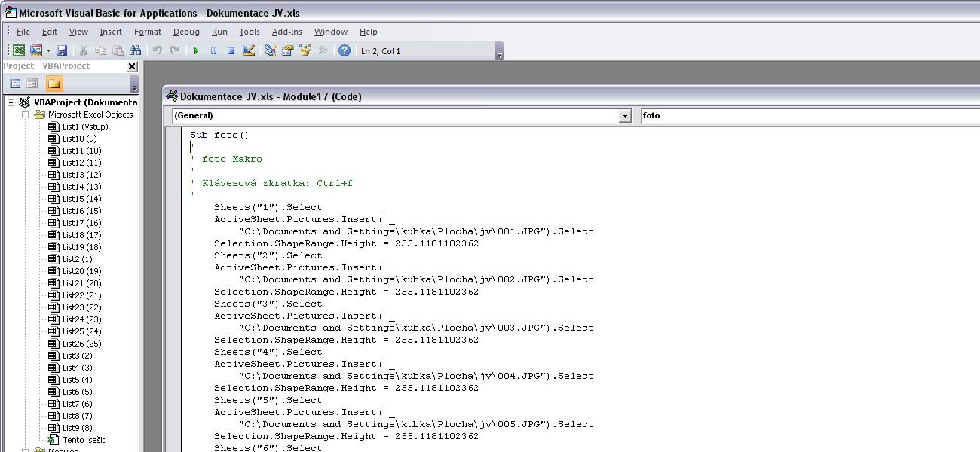Click the Sheets("1").Select code line
This screenshot has width=980, height=452.
coord(268,208)
